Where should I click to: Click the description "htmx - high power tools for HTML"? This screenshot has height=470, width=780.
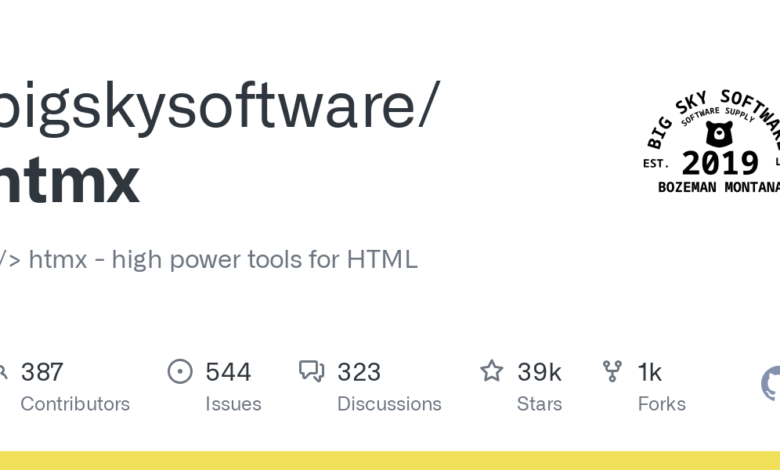222,260
